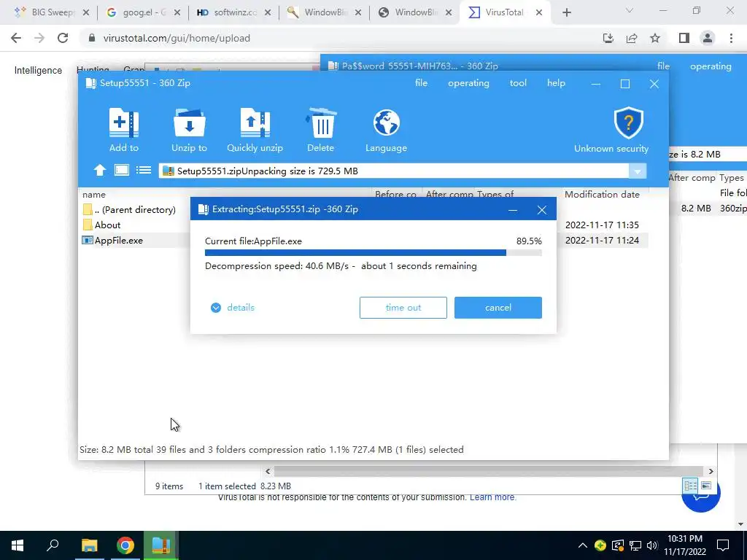Open the help menu
This screenshot has width=747, height=560.
[x=556, y=83]
